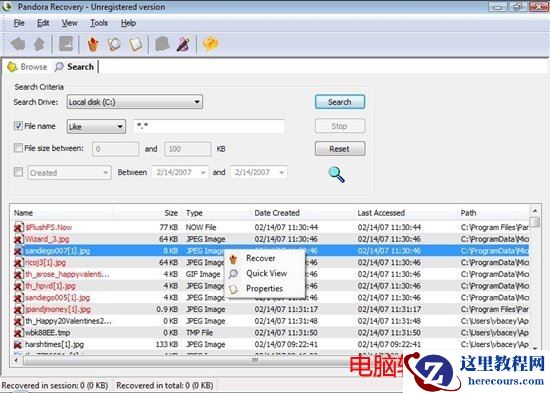Click the results list scroll up arrow

pos(535,211)
